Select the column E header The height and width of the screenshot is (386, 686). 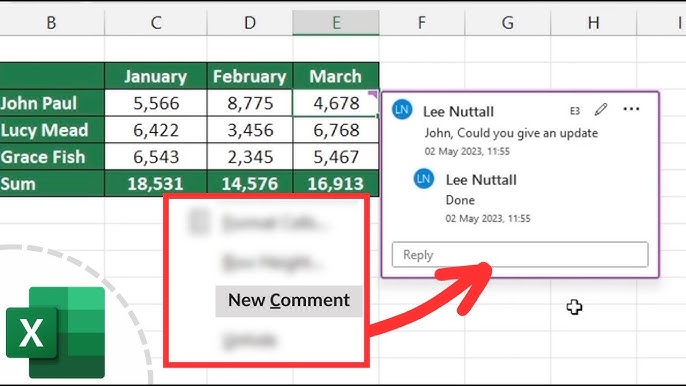point(336,22)
